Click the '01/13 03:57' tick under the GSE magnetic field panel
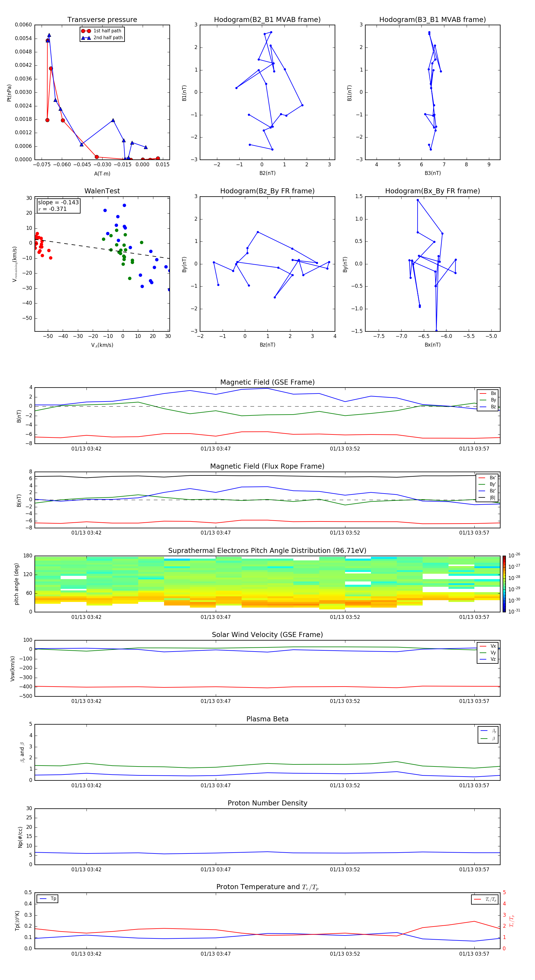 474,449
